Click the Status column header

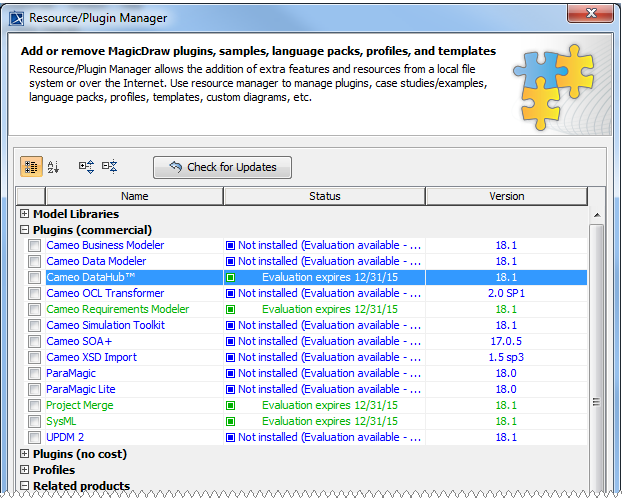coord(324,197)
